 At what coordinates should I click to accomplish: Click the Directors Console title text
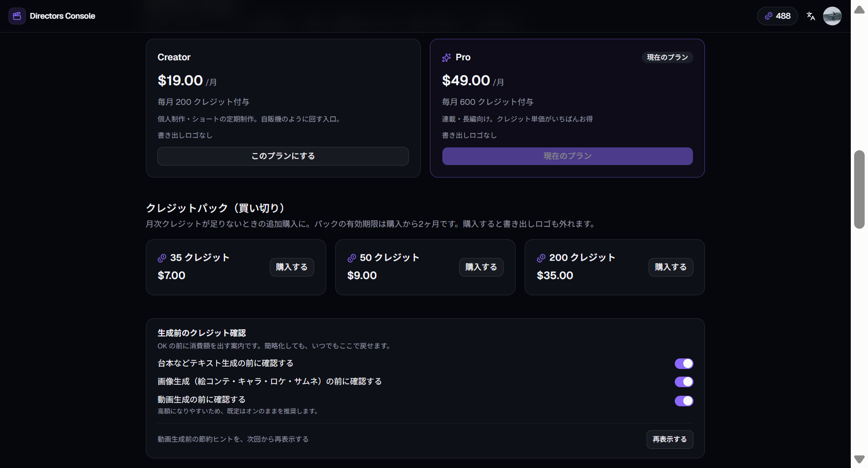tap(62, 16)
